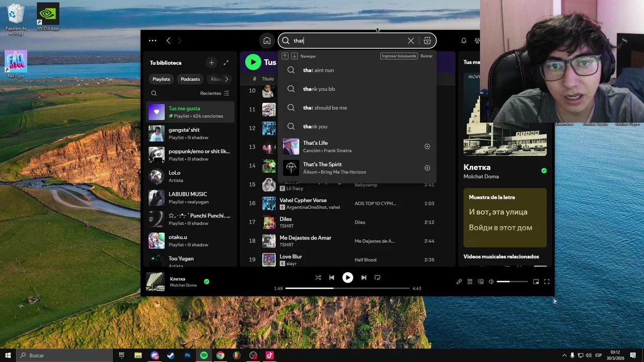The image size is (644, 362).
Task: Toggle shuffle in the player bar
Action: coord(318,278)
